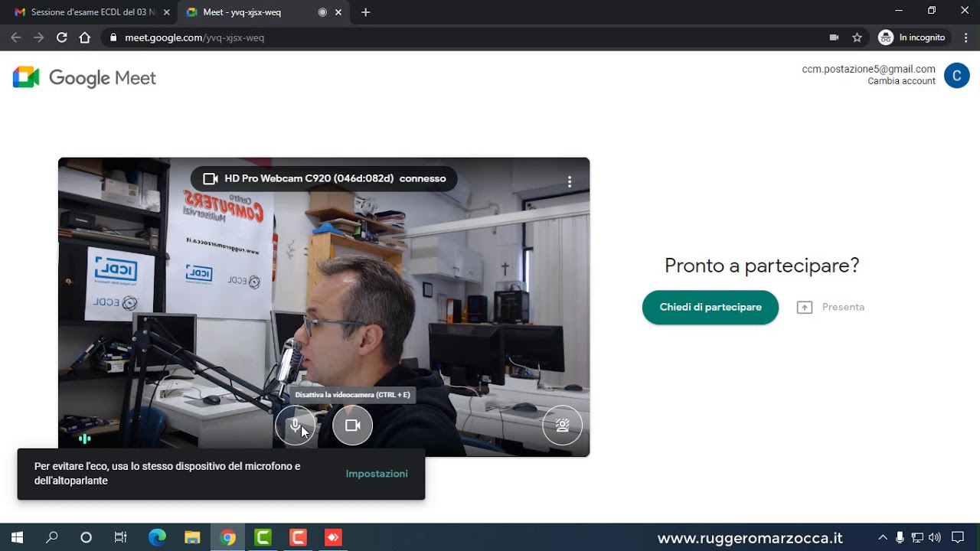The image size is (980, 551).
Task: Click the Pronto a partecipare? heading
Action: pyautogui.click(x=762, y=266)
